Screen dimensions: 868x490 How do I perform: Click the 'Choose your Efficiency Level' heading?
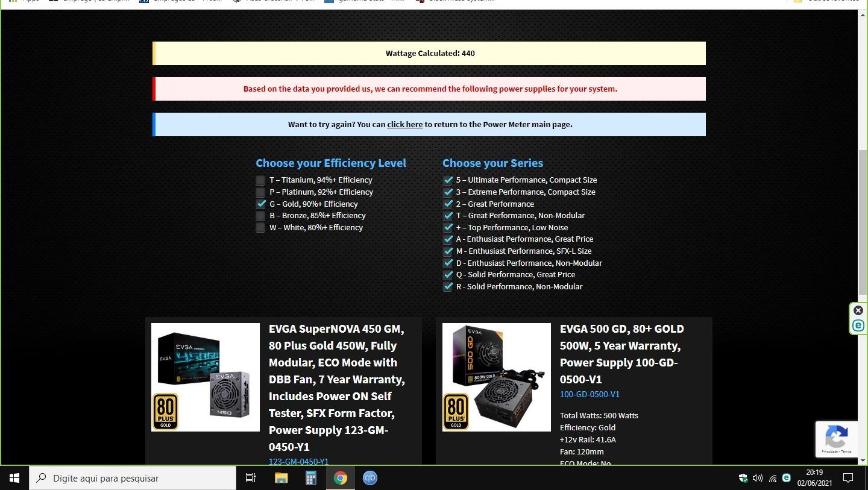[331, 163]
